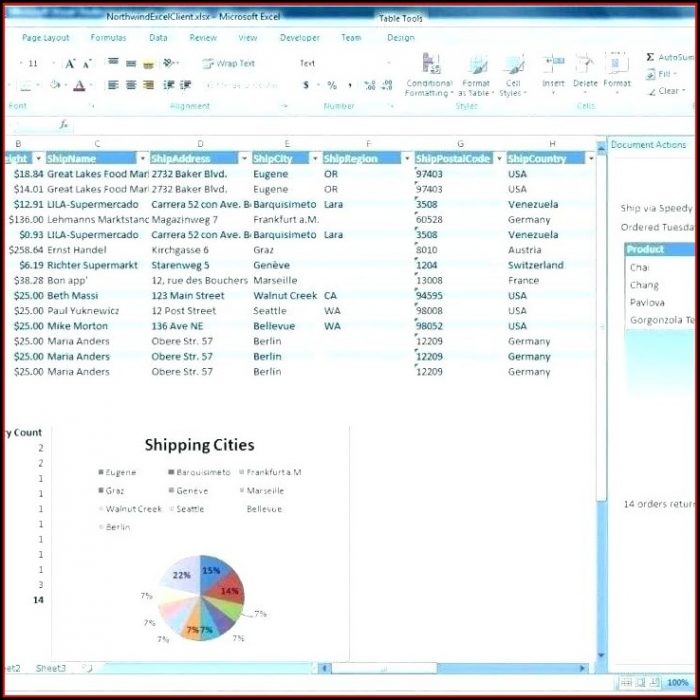Open the ShipName filter dropdown

(142, 158)
